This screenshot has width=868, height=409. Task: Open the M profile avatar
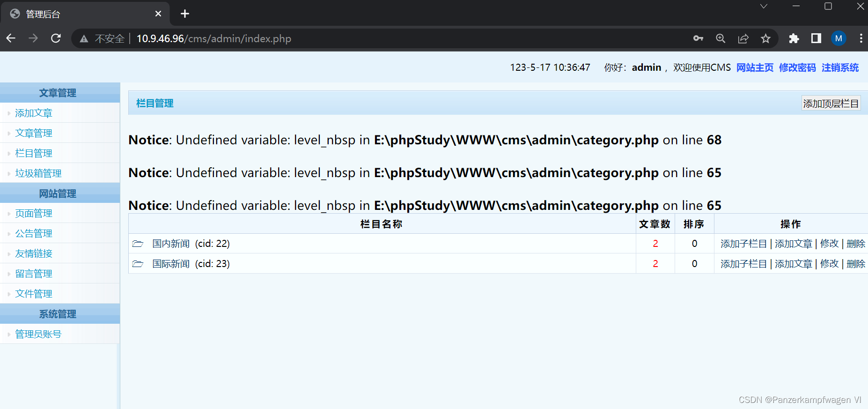[x=839, y=38]
